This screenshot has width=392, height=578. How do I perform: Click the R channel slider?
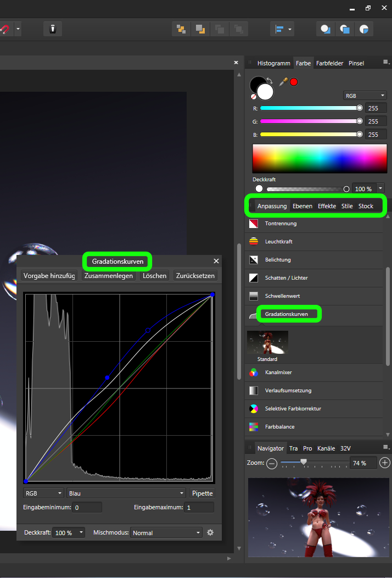pyautogui.click(x=311, y=108)
